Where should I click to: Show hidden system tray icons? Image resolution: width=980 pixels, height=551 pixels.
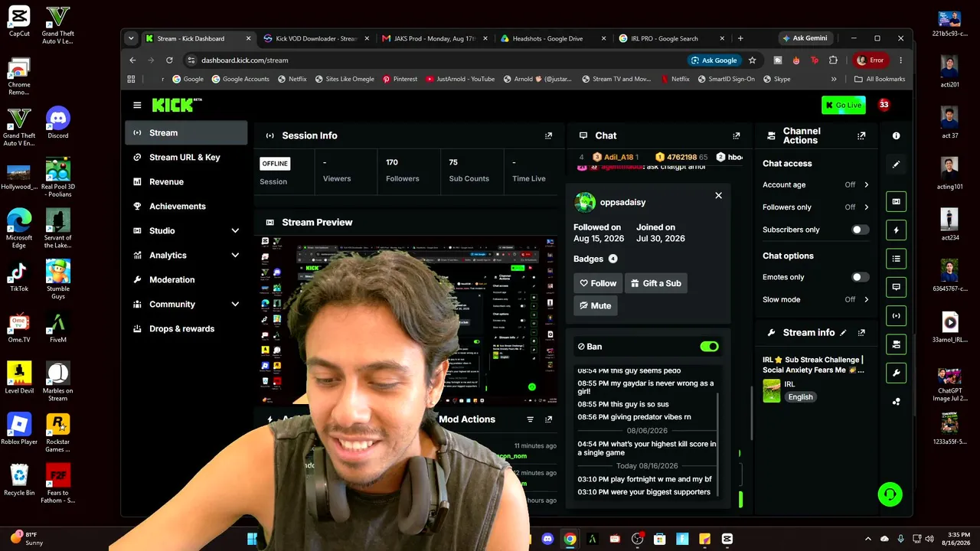(x=867, y=539)
